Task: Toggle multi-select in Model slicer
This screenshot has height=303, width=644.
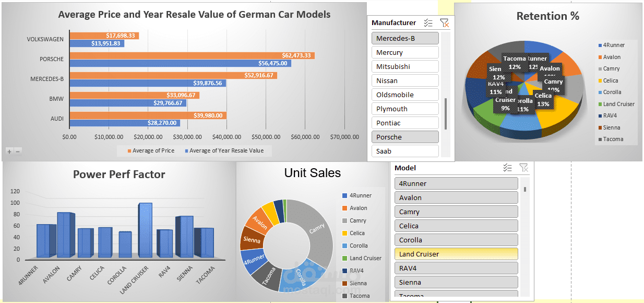Action: pyautogui.click(x=507, y=168)
